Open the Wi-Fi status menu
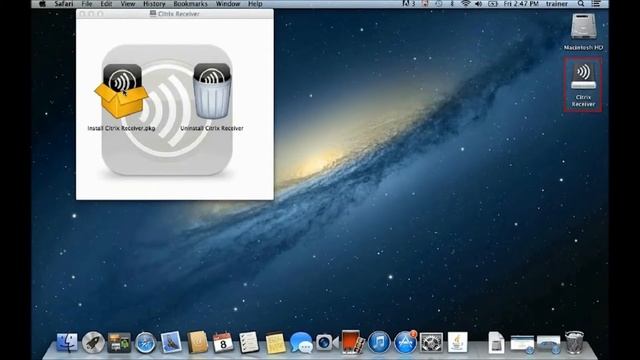640x360 pixels. (x=465, y=4)
